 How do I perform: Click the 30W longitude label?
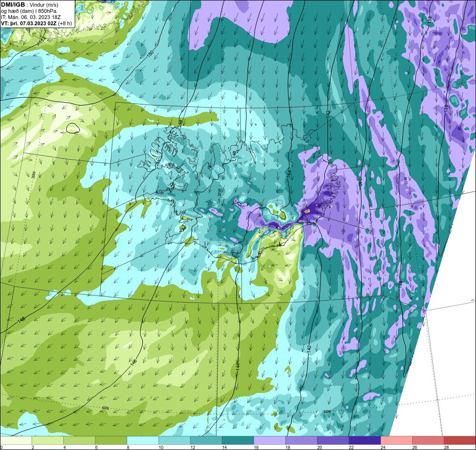(x=33, y=175)
